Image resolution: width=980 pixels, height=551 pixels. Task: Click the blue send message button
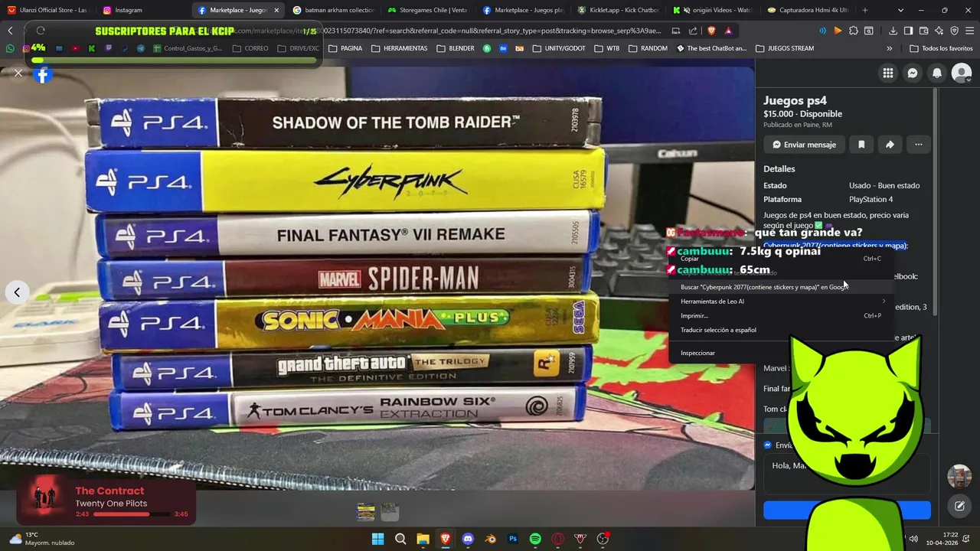tap(847, 510)
